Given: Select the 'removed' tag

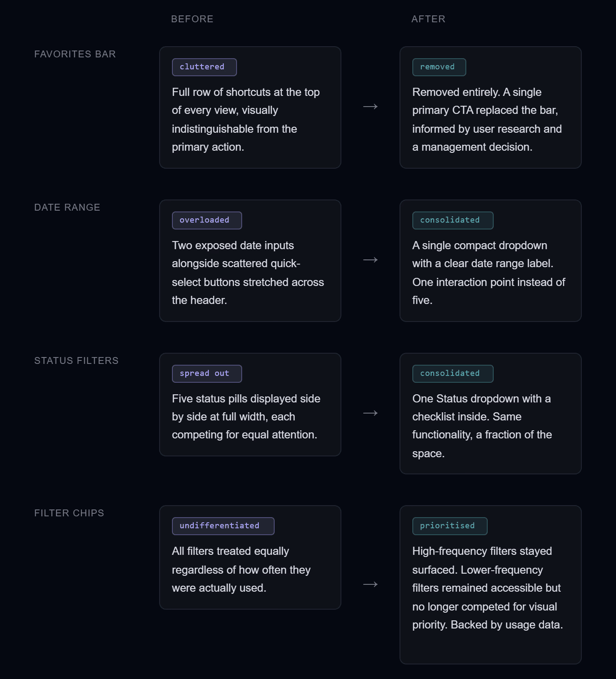Looking at the screenshot, I should [439, 67].
